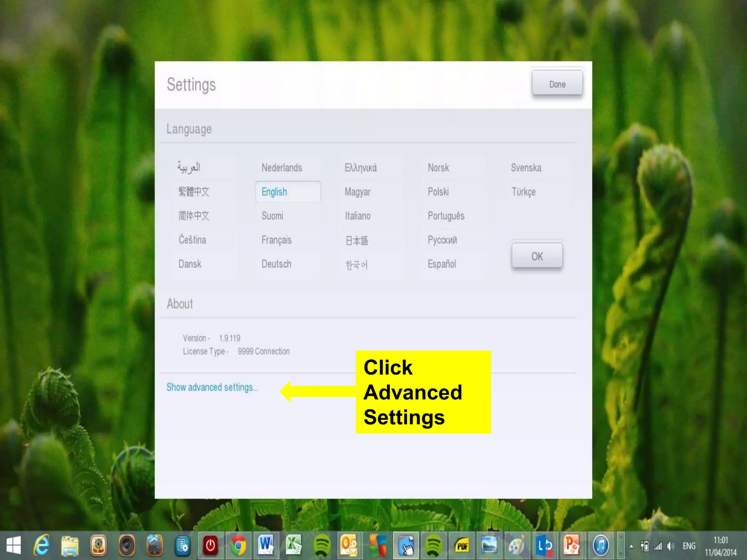The height and width of the screenshot is (560, 747).
Task: Open the photo viewer taskbar icon
Action: (x=489, y=546)
